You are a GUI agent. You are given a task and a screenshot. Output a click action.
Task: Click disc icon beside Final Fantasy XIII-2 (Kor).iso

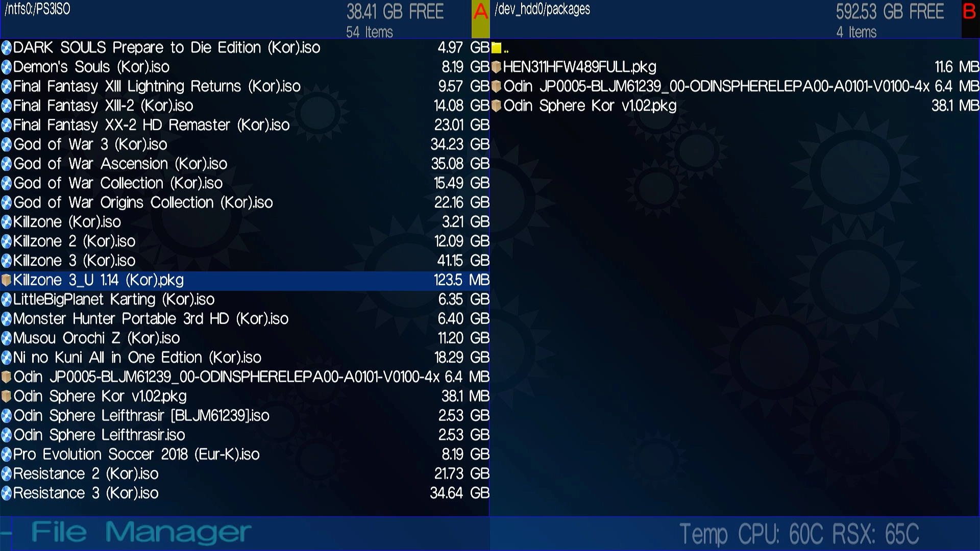coord(7,106)
